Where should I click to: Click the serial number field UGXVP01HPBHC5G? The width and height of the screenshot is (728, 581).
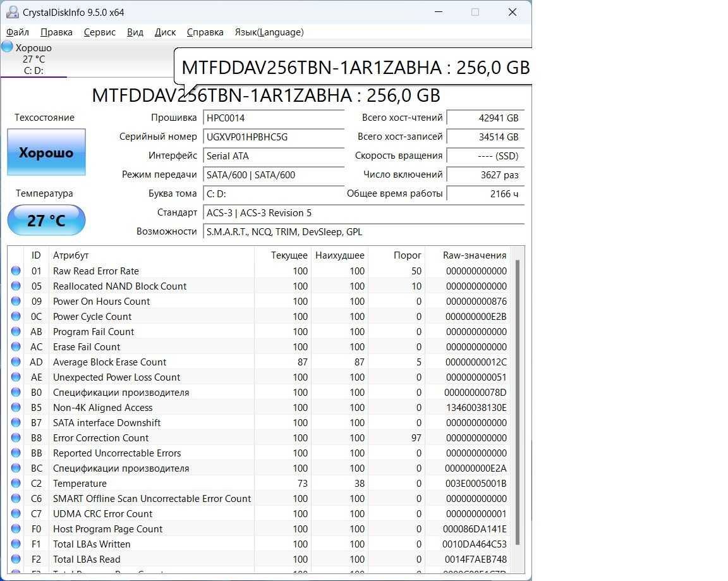tap(274, 137)
